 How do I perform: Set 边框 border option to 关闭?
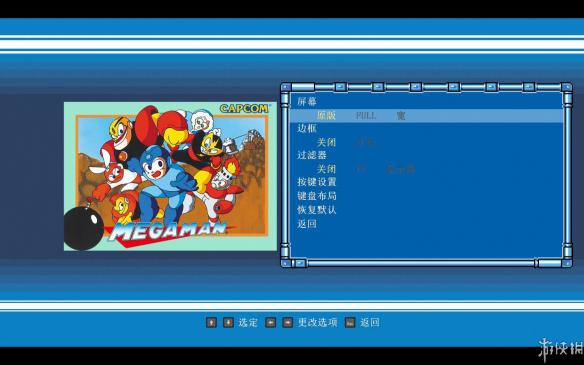coord(326,142)
